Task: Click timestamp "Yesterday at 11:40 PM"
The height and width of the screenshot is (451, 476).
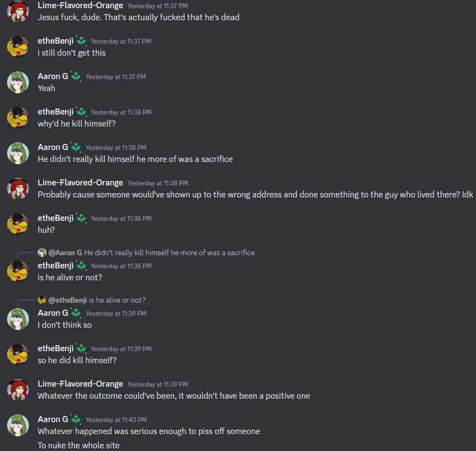Action: click(116, 420)
